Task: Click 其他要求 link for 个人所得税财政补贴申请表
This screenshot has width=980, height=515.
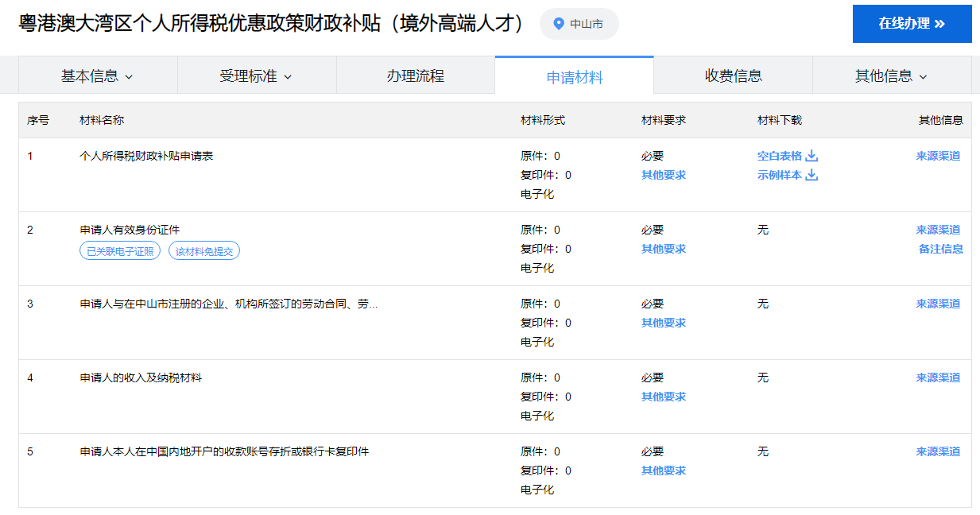Action: click(x=663, y=175)
